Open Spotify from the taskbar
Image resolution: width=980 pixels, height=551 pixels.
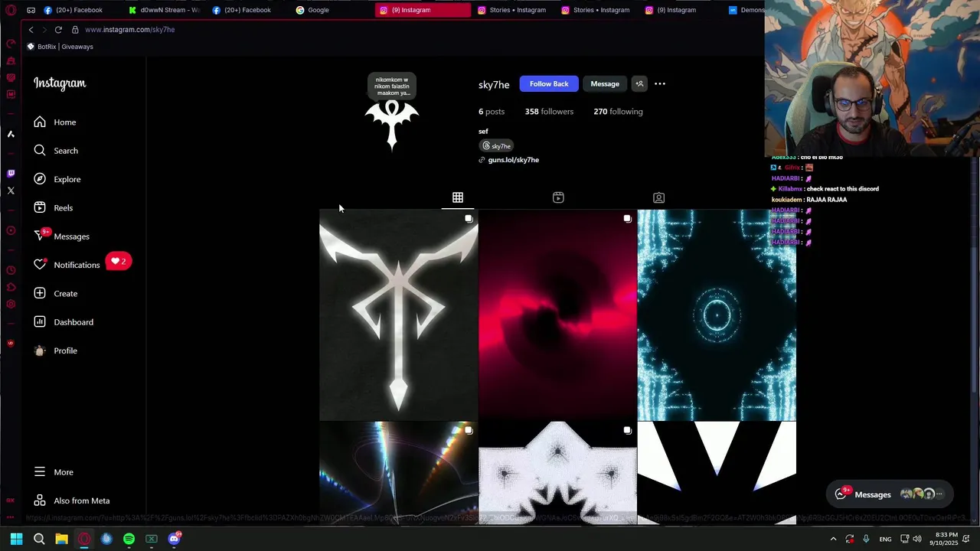click(129, 539)
